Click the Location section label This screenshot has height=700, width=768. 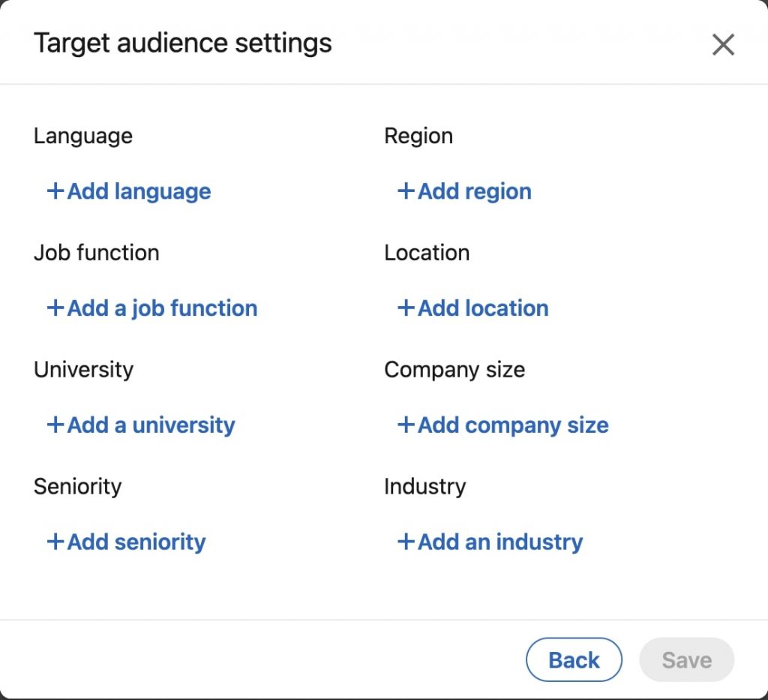(427, 253)
